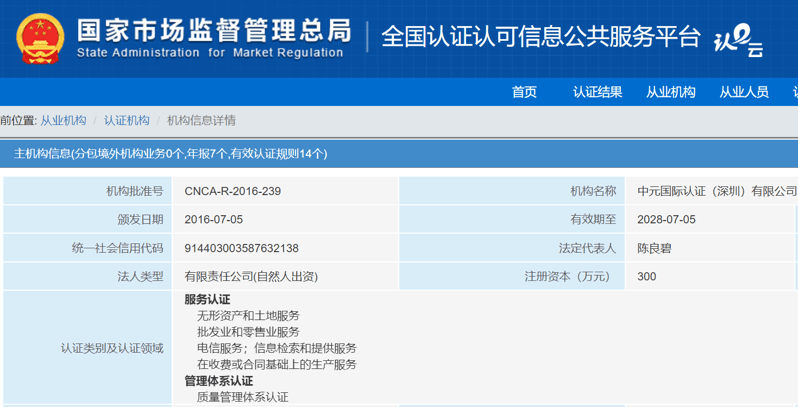Click the 国家市场监督管理总局 site title

point(213,28)
